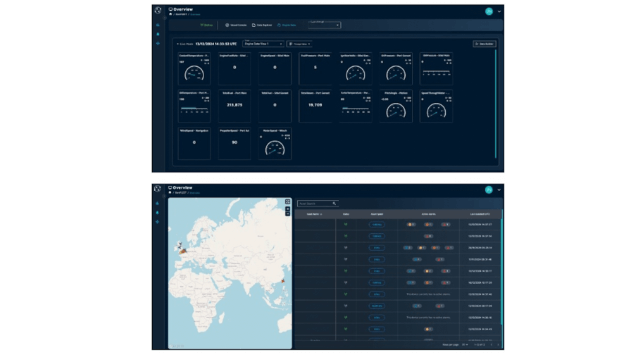Click the speed badge in first table row
The image size is (643, 361).
point(377,224)
